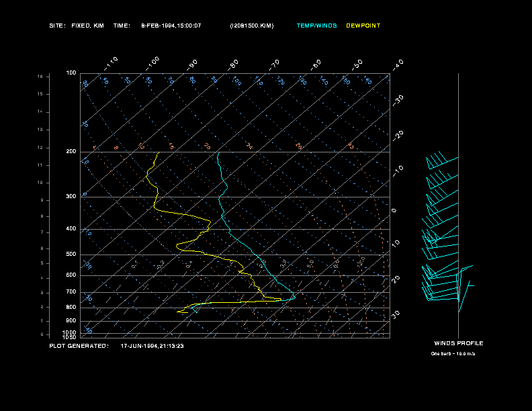The image size is (532, 411).
Task: Click the -80 temperature axis label
Action: click(x=232, y=65)
